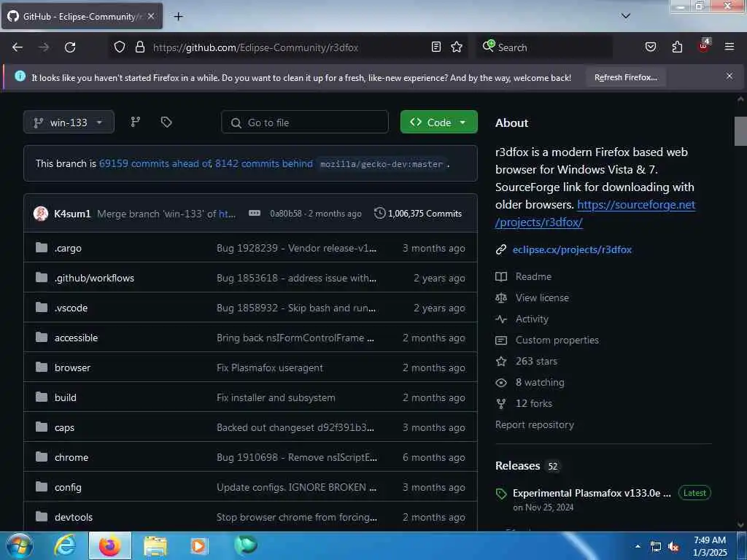View the 8 watching list
The height and width of the screenshot is (560, 747).
[540, 382]
